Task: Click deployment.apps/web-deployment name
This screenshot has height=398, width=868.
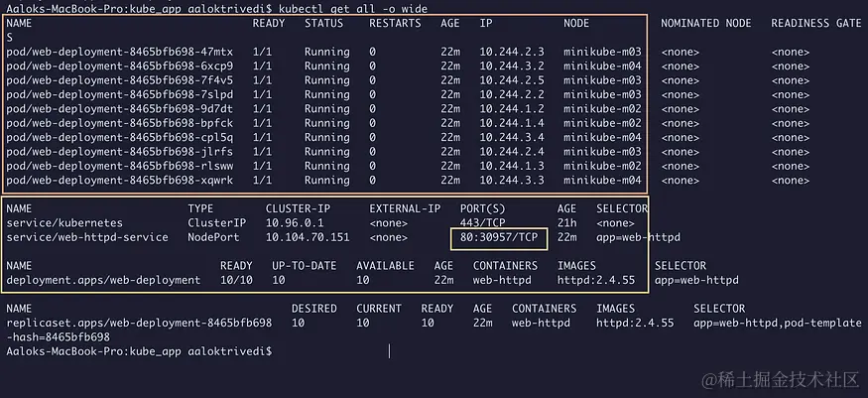Action: click(103, 280)
